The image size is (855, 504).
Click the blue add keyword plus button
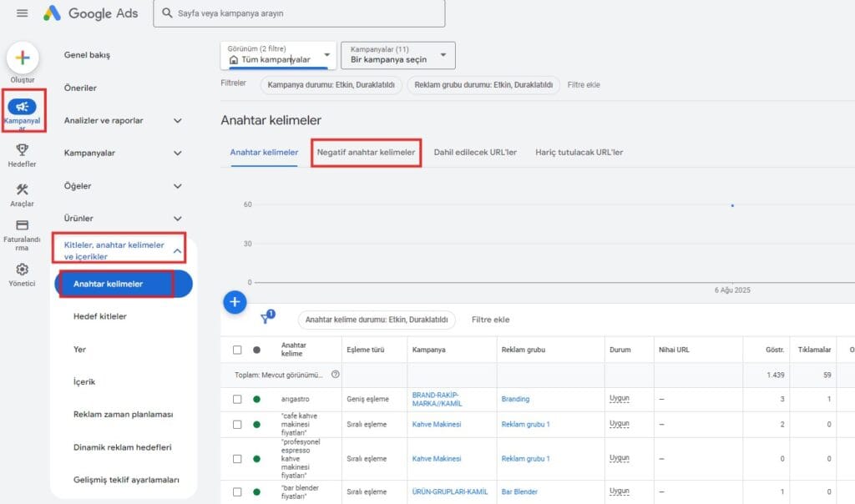point(235,302)
